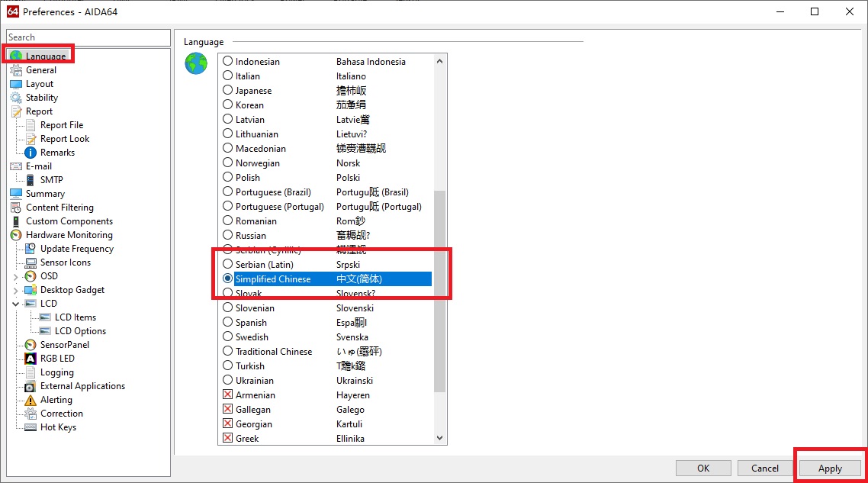Viewport: 868px width, 483px height.
Task: Expand the Desktop Gadget tree node
Action: (16, 290)
